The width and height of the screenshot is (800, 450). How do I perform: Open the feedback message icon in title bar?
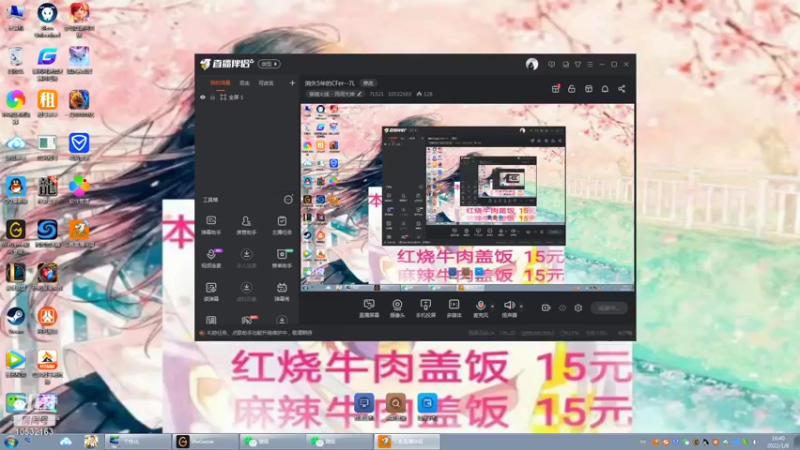point(552,64)
